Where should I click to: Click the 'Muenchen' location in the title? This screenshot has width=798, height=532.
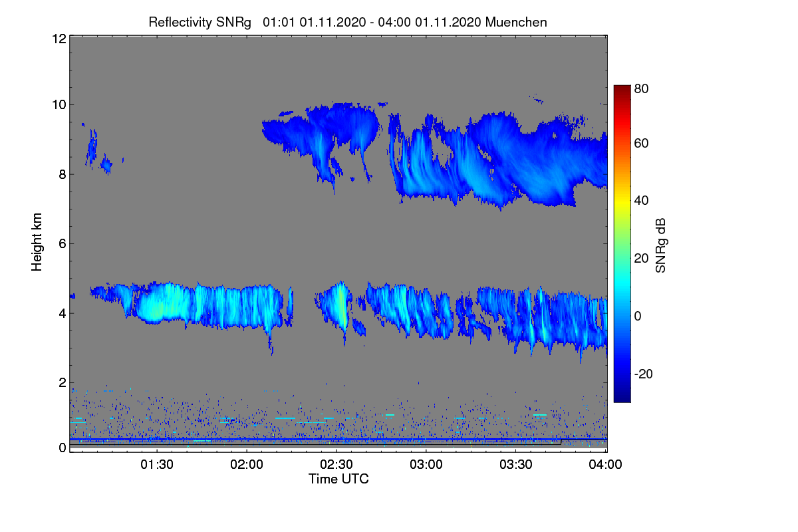pyautogui.click(x=516, y=22)
